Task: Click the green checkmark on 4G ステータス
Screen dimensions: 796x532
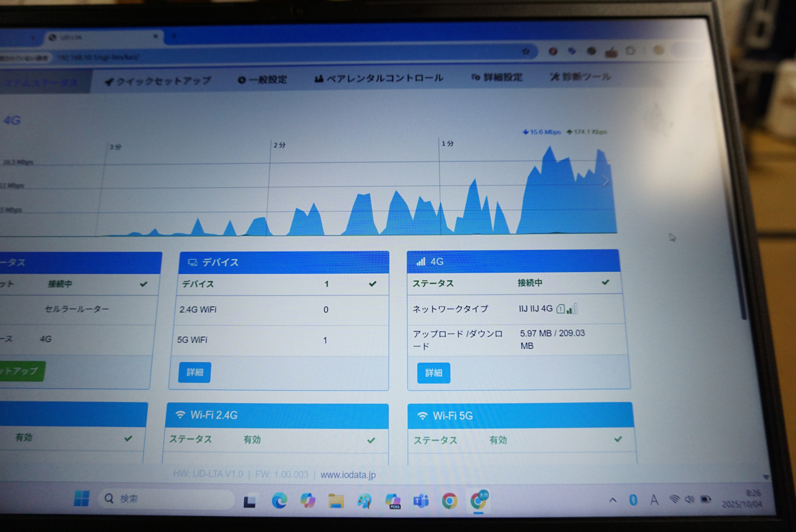Action: click(604, 282)
